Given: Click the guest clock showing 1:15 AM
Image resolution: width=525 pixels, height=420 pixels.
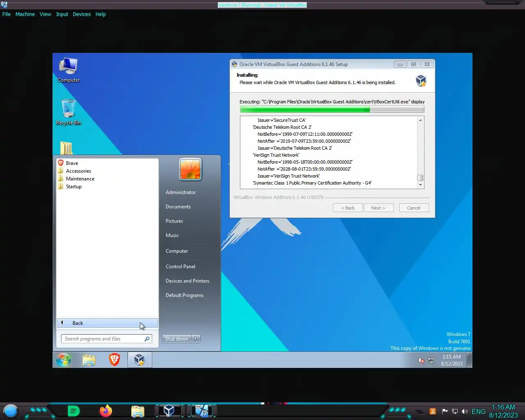Looking at the screenshot, I should pos(452,360).
